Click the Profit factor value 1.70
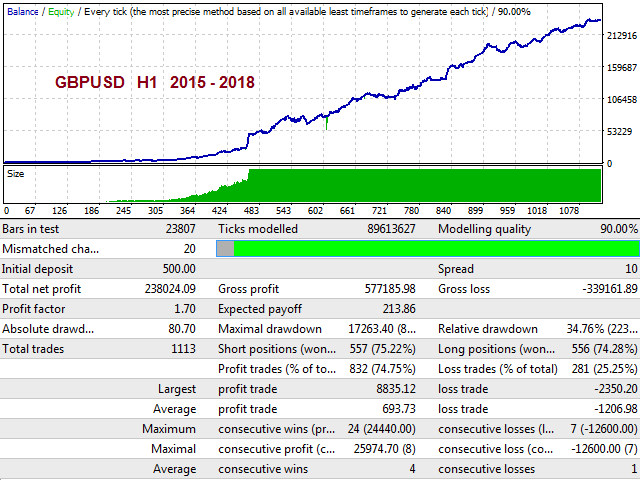The width and height of the screenshot is (640, 480). 185,309
